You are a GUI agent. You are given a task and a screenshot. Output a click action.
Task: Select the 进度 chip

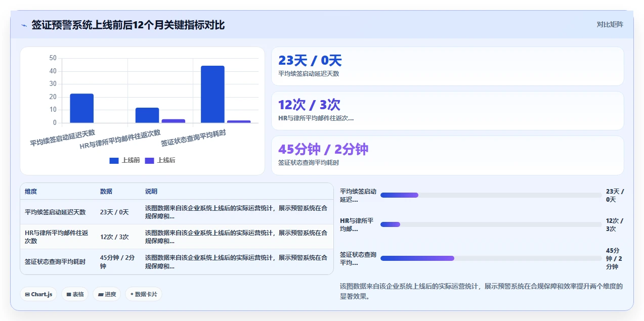click(107, 294)
